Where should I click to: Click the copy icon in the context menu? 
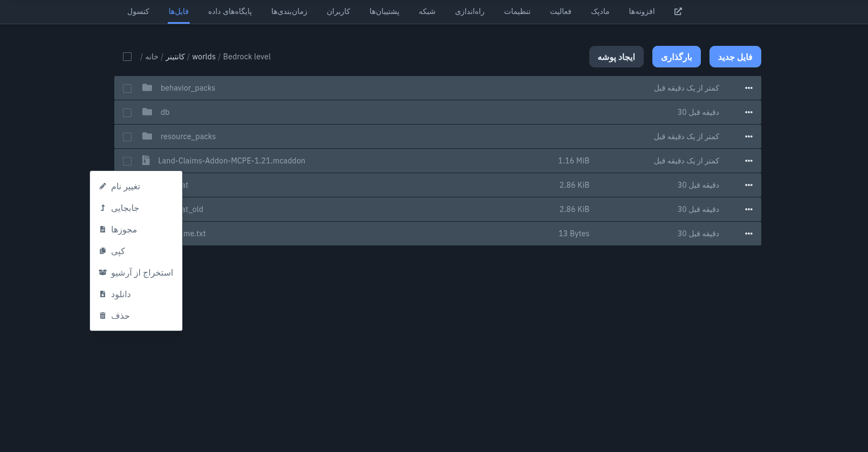pyautogui.click(x=103, y=251)
